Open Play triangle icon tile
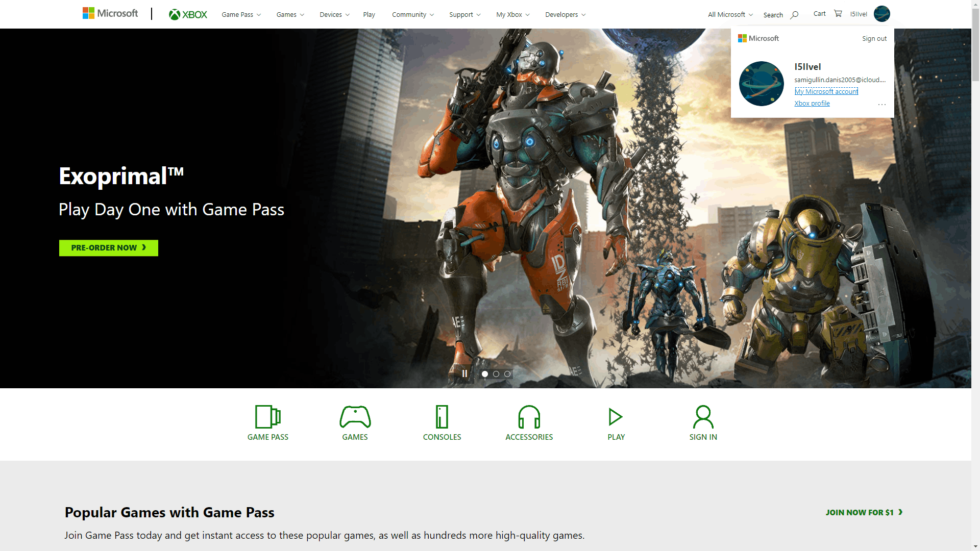 point(616,423)
